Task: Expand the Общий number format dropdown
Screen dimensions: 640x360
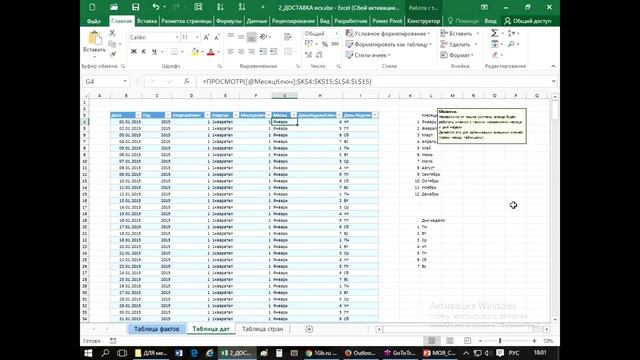Action: (336, 33)
